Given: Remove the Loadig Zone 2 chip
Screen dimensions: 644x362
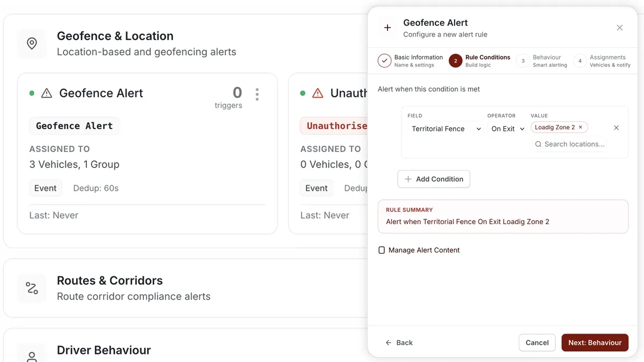Looking at the screenshot, I should point(580,128).
